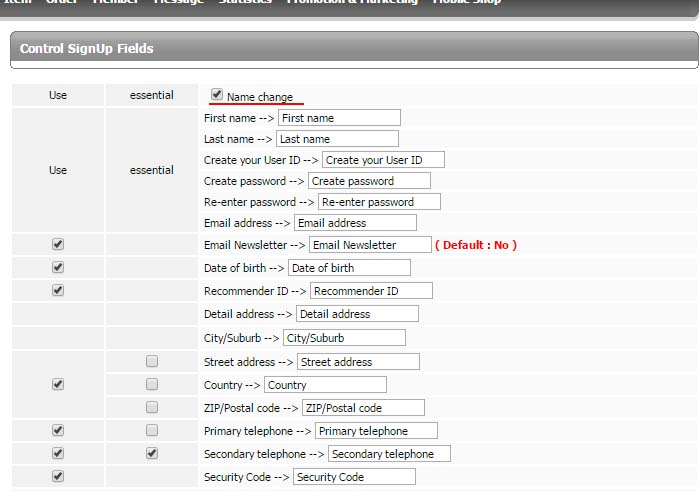
Task: Mark Street address as essential
Action: coord(152,361)
